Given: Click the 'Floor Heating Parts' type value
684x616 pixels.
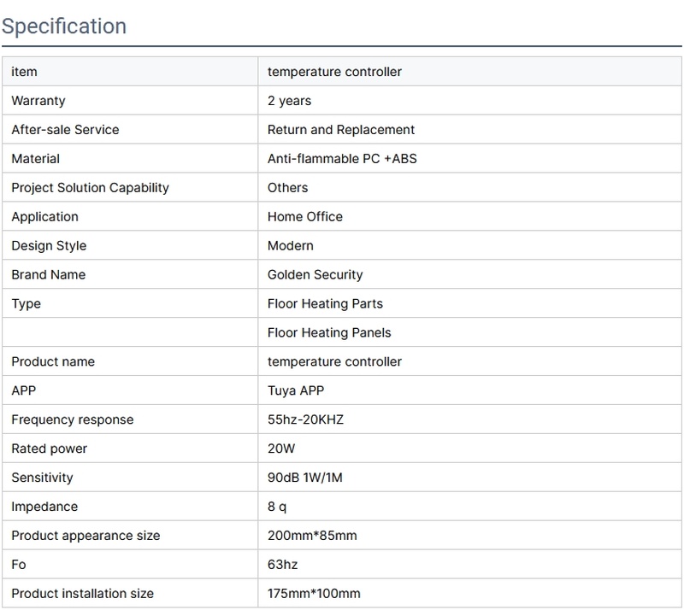Looking at the screenshot, I should click(325, 304).
